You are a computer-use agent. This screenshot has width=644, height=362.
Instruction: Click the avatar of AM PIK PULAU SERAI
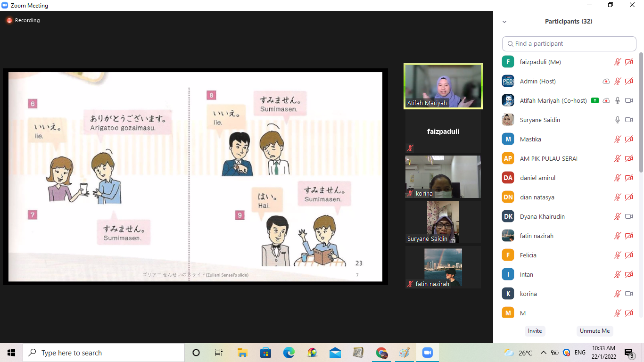coord(508,159)
